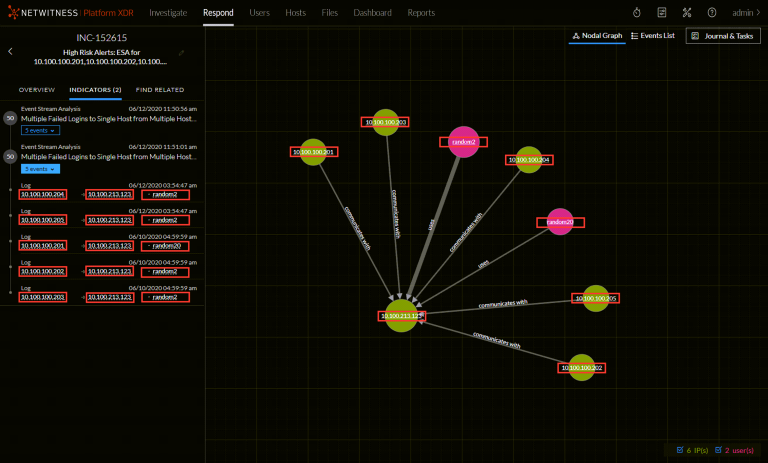Switch to Events List view
This screenshot has height=463, width=768.
click(653, 36)
